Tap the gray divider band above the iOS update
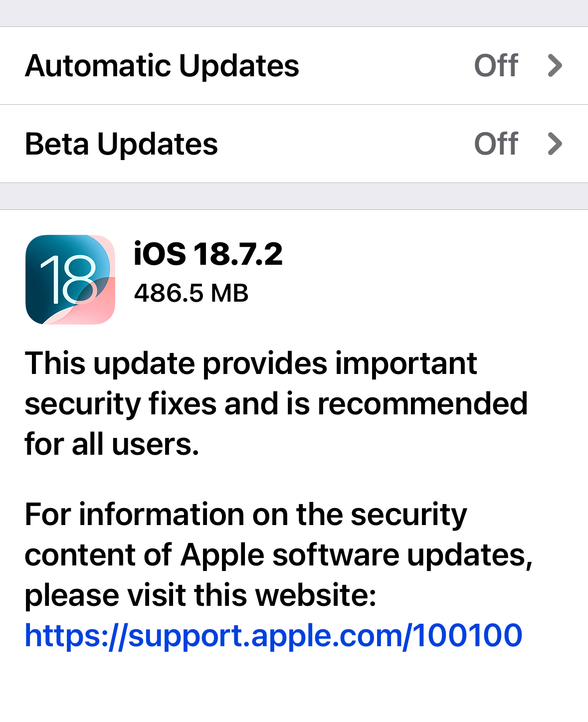Viewport: 588px width, 722px height. click(294, 196)
